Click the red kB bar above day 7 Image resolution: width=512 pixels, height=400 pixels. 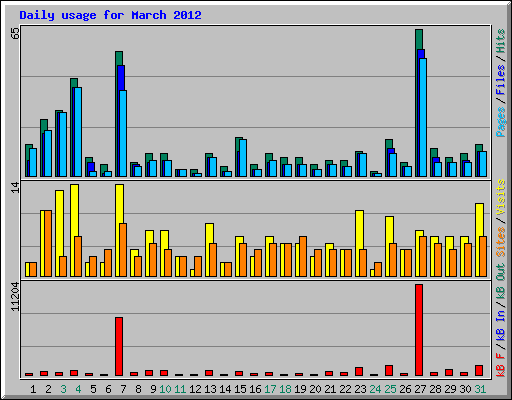tap(119, 347)
